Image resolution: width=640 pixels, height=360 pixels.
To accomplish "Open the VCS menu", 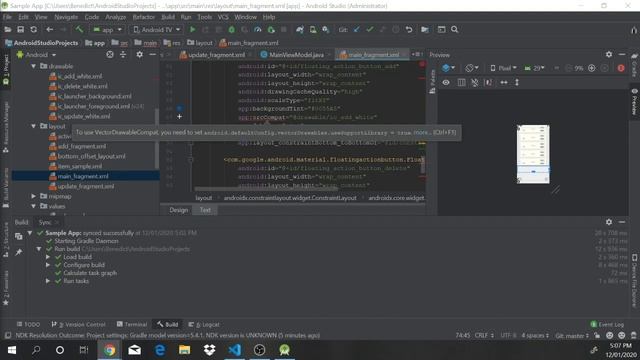I will (223, 17).
